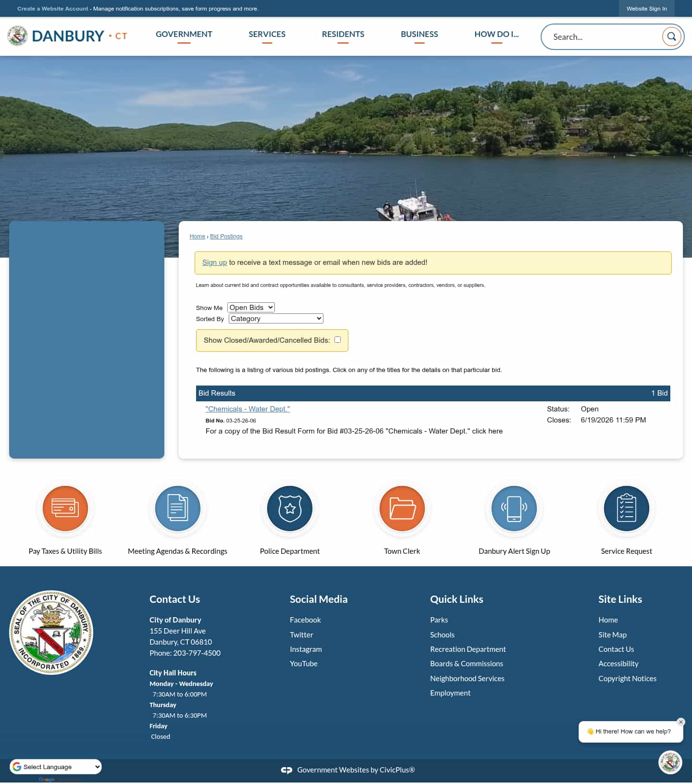Click Copyright Notices link
Viewport: 692px width, 784px height.
(x=627, y=679)
